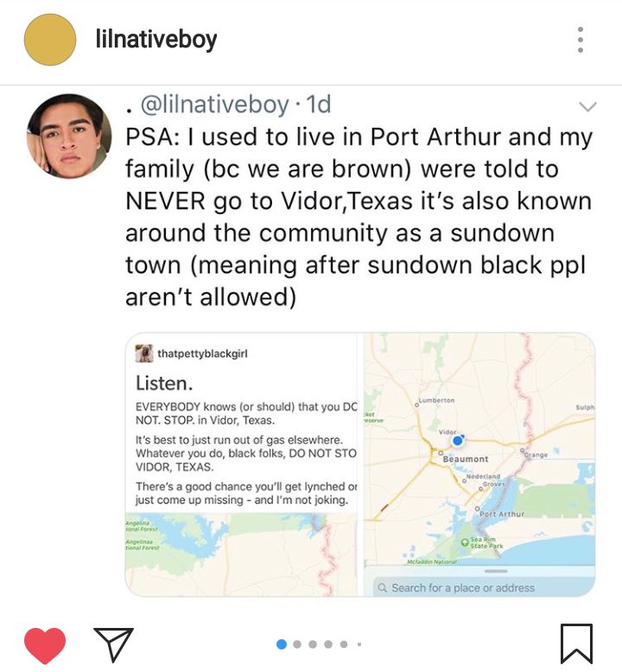Image resolution: width=622 pixels, height=672 pixels.
Task: Tap Sea Rim State Park marker
Action: [464, 542]
